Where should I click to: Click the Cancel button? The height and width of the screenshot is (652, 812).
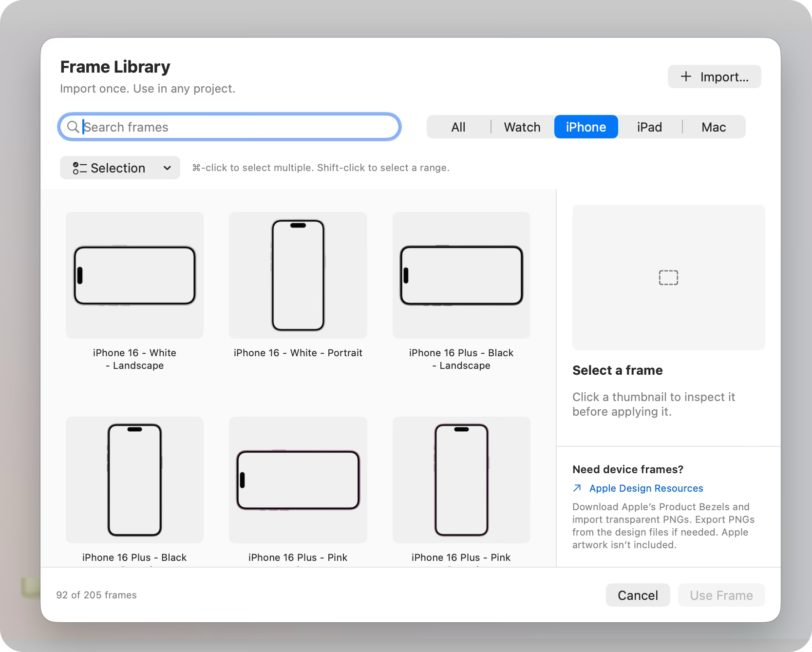pos(638,595)
